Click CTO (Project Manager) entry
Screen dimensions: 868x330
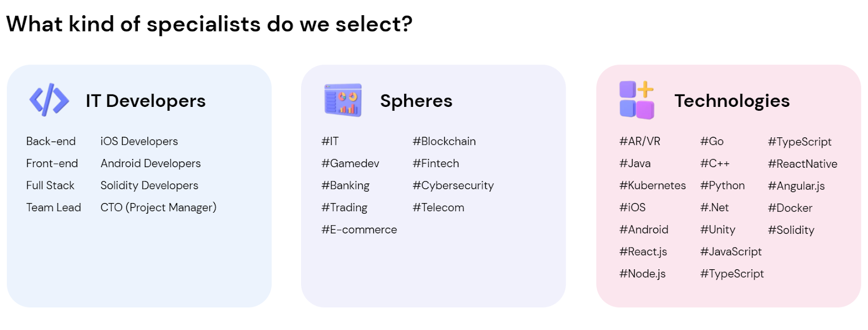(x=158, y=207)
